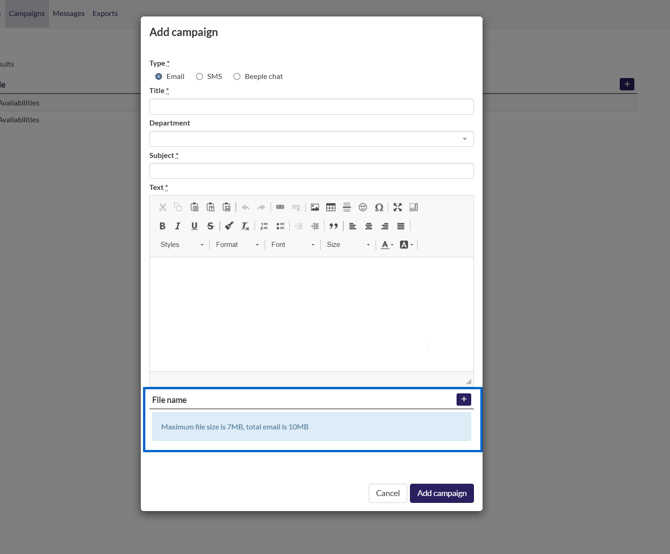This screenshot has height=554, width=670.
Task: Select the Email type radio button
Action: pos(159,76)
